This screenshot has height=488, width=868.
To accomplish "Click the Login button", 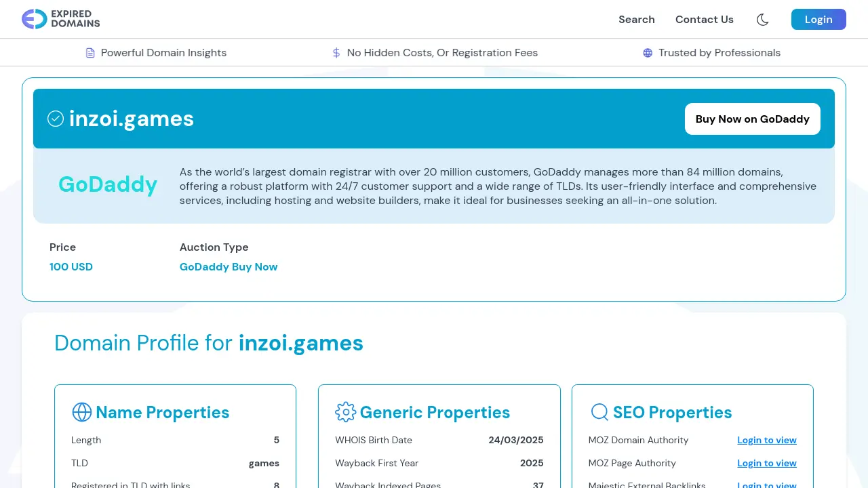I will coord(818,20).
